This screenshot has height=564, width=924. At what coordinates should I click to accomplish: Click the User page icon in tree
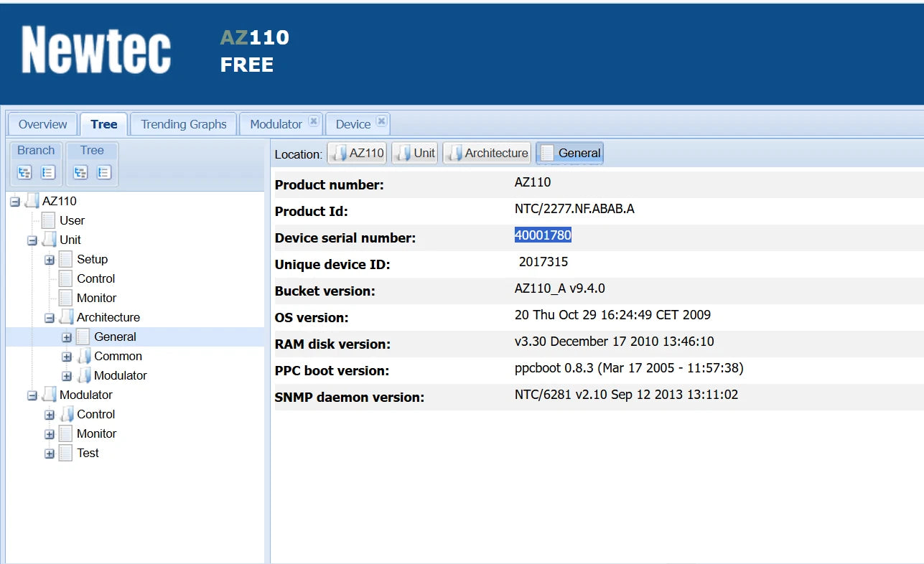(48, 220)
